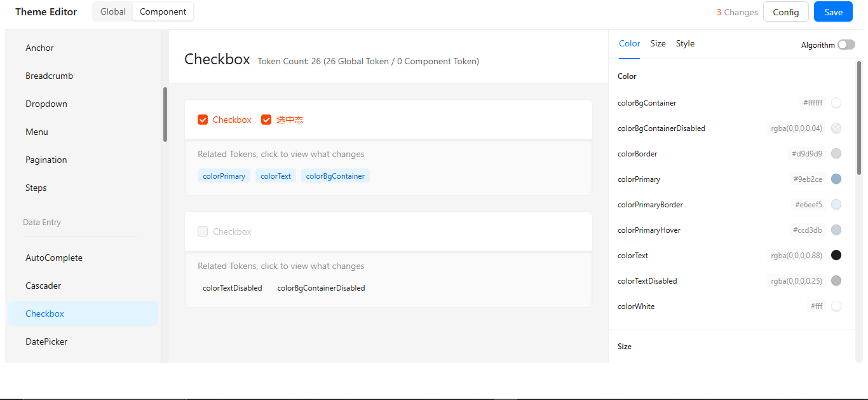Click the colorBgContainer related token tag
This screenshot has width=868, height=400.
pos(336,176)
